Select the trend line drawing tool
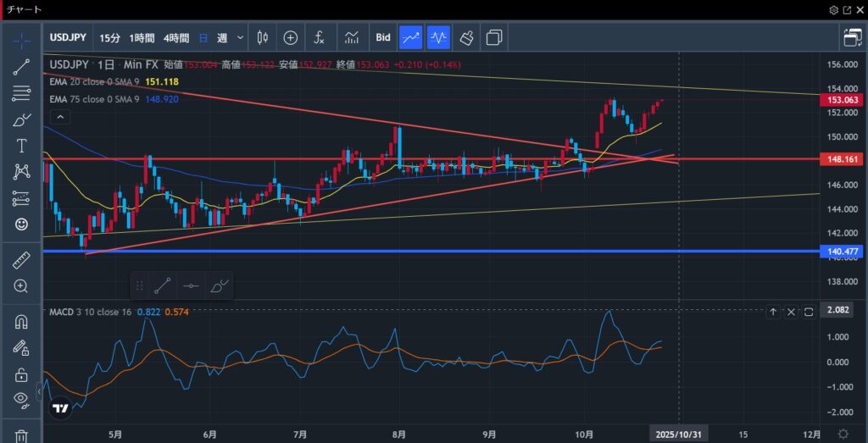 pos(21,68)
